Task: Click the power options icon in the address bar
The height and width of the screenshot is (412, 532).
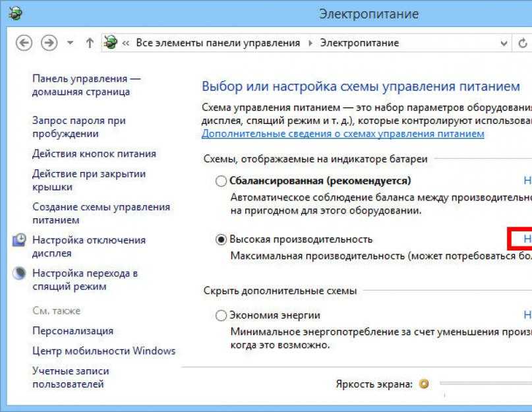Action: tap(110, 42)
